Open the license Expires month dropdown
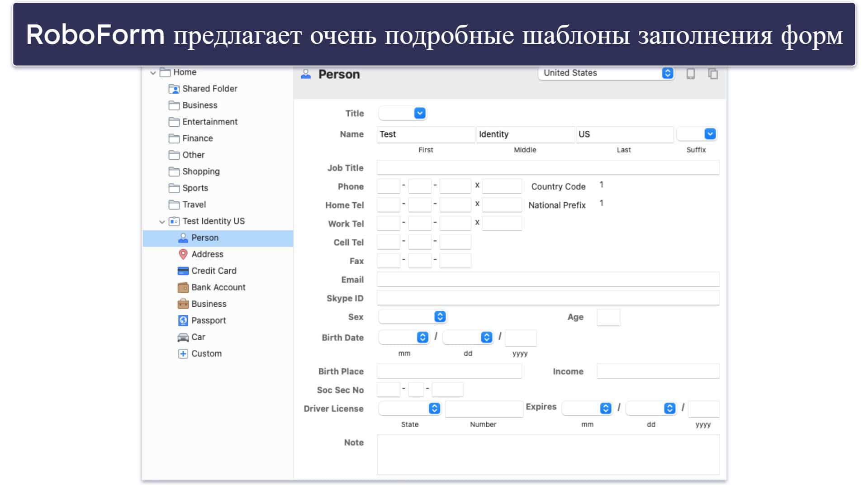The width and height of the screenshot is (868, 485). (587, 409)
